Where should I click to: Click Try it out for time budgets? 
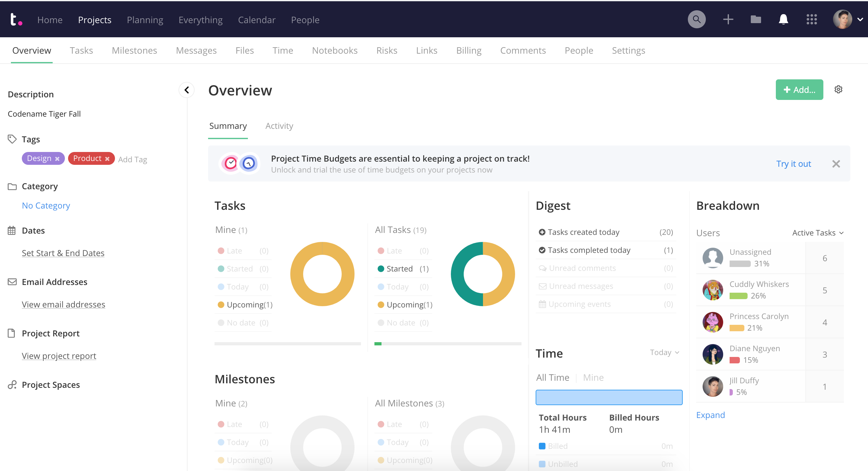(x=793, y=164)
